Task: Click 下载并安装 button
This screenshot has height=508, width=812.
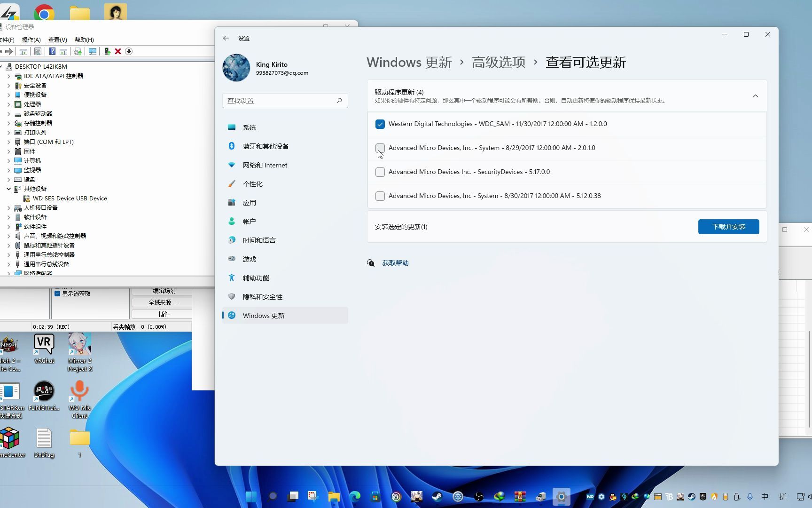Action: click(x=729, y=227)
